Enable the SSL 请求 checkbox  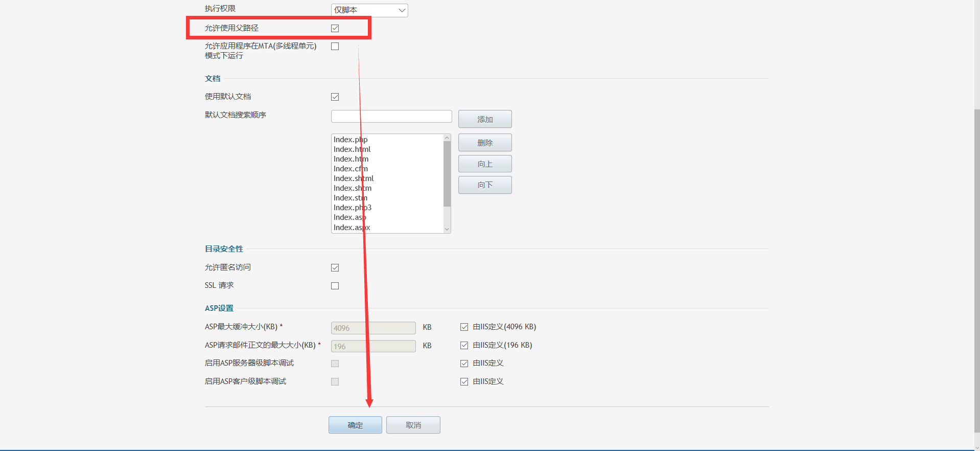pos(335,286)
